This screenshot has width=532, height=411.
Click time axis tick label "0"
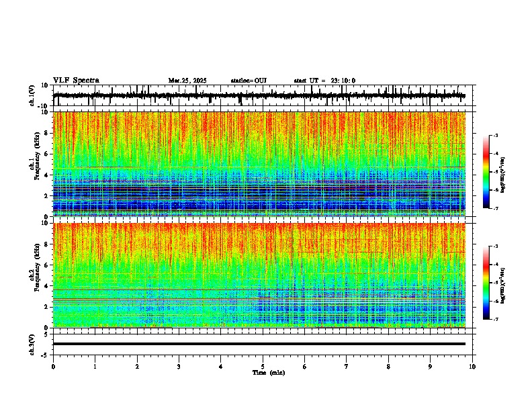(53, 367)
